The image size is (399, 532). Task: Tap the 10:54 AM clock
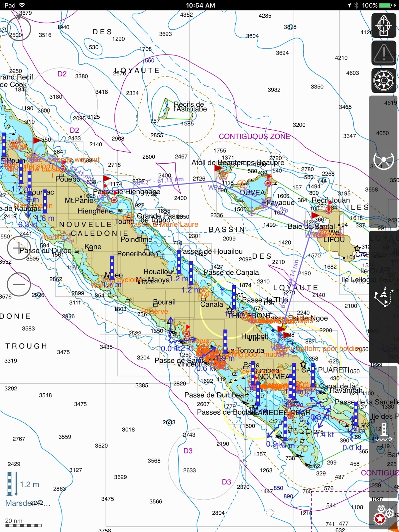pyautogui.click(x=200, y=5)
